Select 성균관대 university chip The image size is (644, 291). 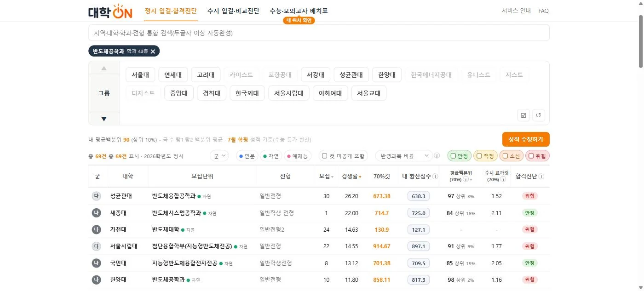351,74
